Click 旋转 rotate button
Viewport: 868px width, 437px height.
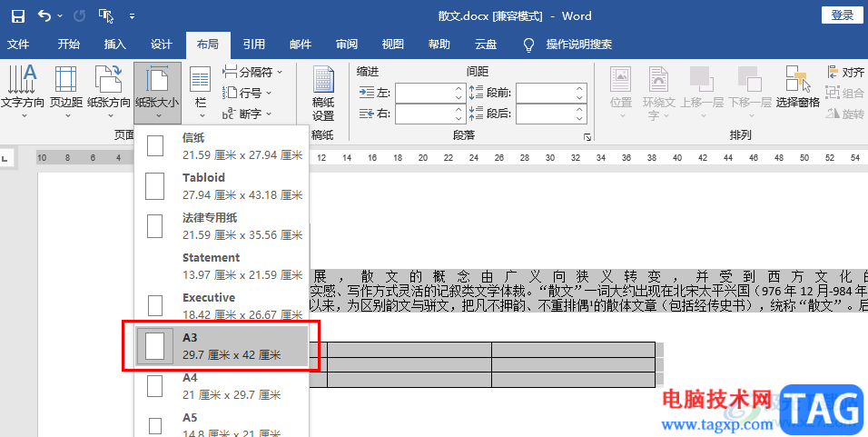click(x=845, y=114)
